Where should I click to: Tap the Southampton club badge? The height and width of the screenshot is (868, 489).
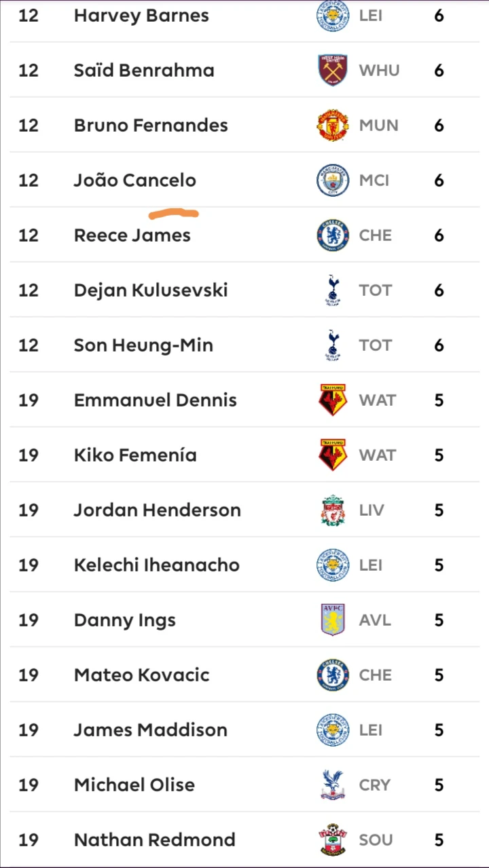tap(333, 840)
